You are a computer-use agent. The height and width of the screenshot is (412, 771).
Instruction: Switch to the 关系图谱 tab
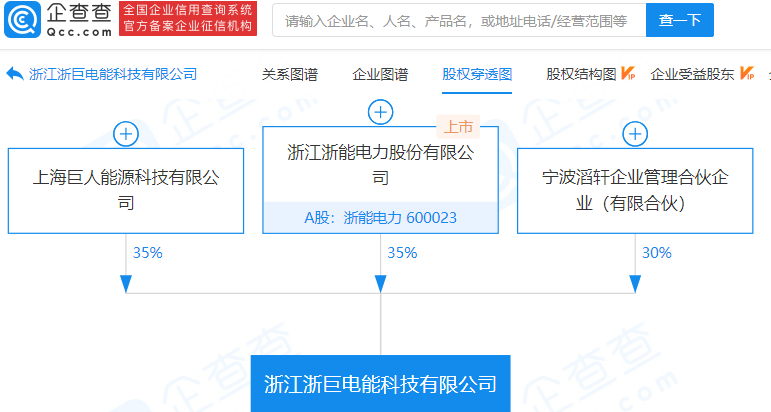click(290, 74)
